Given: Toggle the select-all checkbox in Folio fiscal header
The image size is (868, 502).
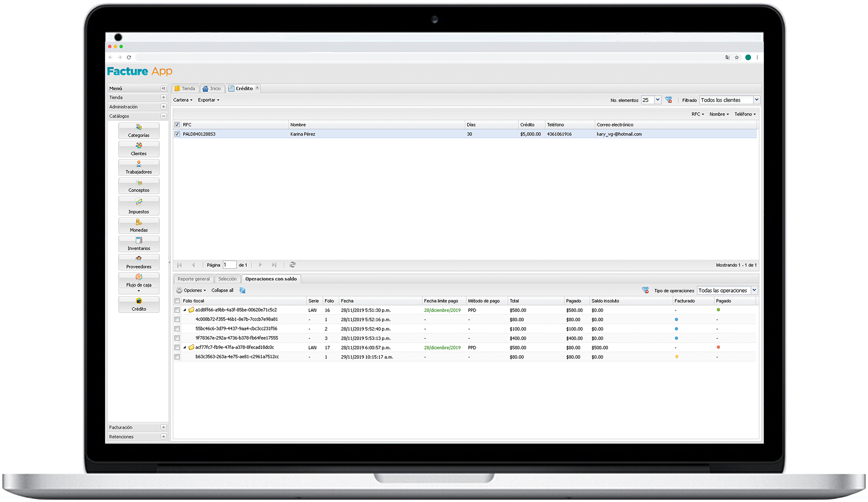Looking at the screenshot, I should tap(177, 301).
